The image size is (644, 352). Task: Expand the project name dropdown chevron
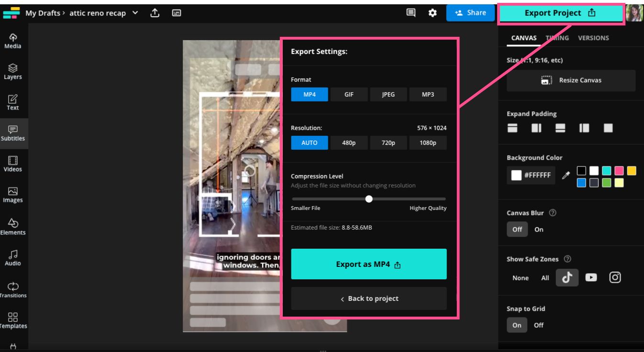point(135,13)
